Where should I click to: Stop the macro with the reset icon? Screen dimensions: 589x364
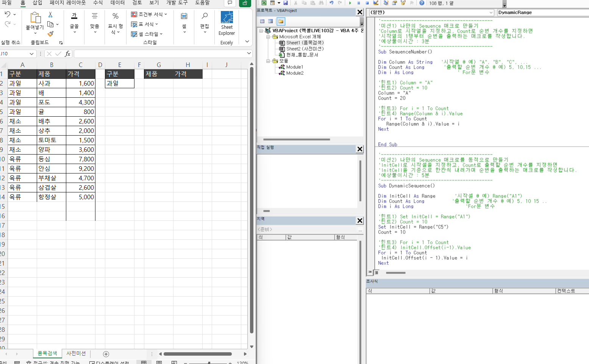367,3
